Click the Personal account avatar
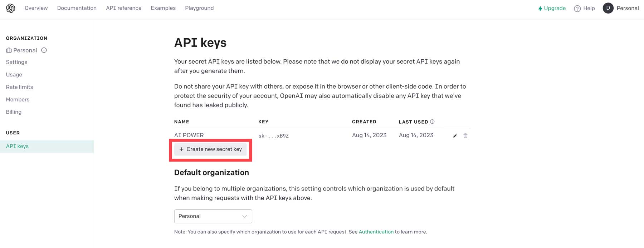 [x=608, y=8]
